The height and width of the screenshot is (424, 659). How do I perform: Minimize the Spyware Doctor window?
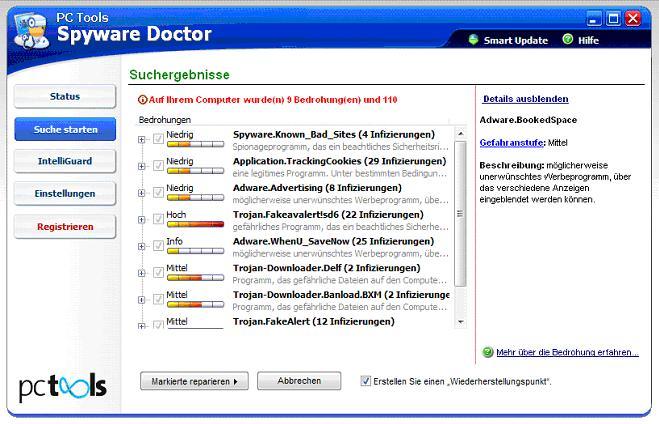click(x=593, y=19)
